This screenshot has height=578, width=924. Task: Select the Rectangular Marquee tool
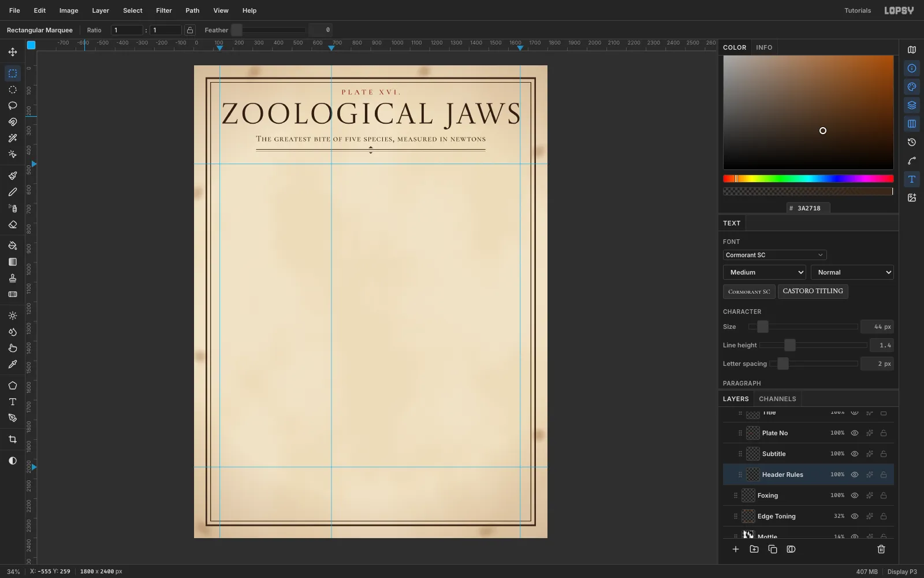point(13,73)
